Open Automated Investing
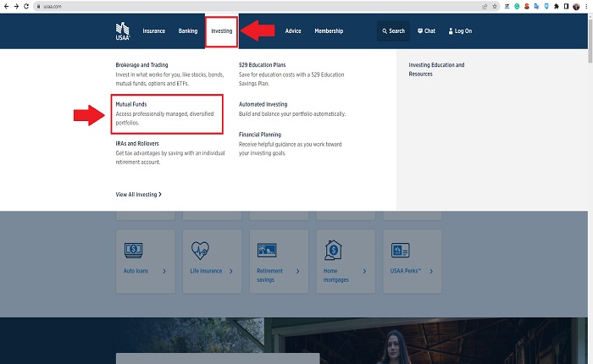The width and height of the screenshot is (593, 364). pyautogui.click(x=263, y=104)
